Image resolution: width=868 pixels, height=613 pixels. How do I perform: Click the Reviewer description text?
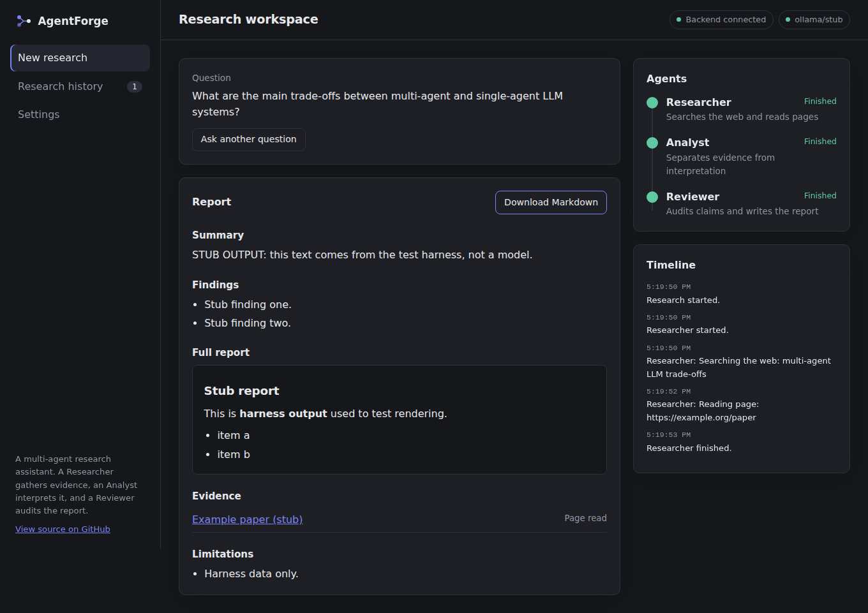coord(742,211)
